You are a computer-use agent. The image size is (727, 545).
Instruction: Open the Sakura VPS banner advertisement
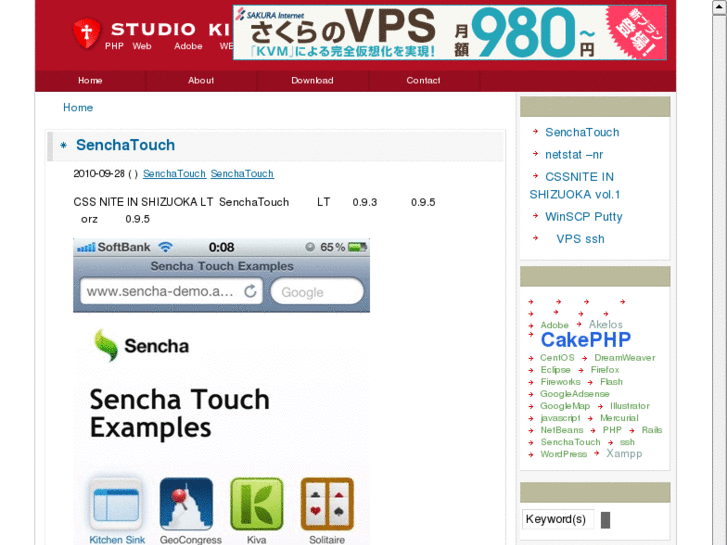coord(450,32)
